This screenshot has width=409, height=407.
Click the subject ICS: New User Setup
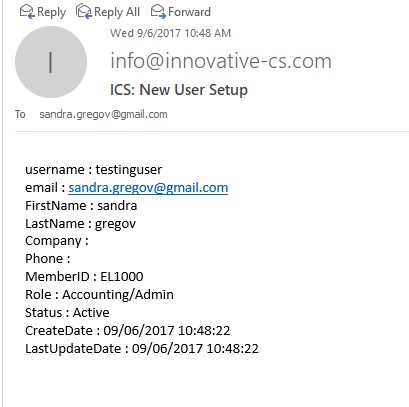[x=179, y=90]
